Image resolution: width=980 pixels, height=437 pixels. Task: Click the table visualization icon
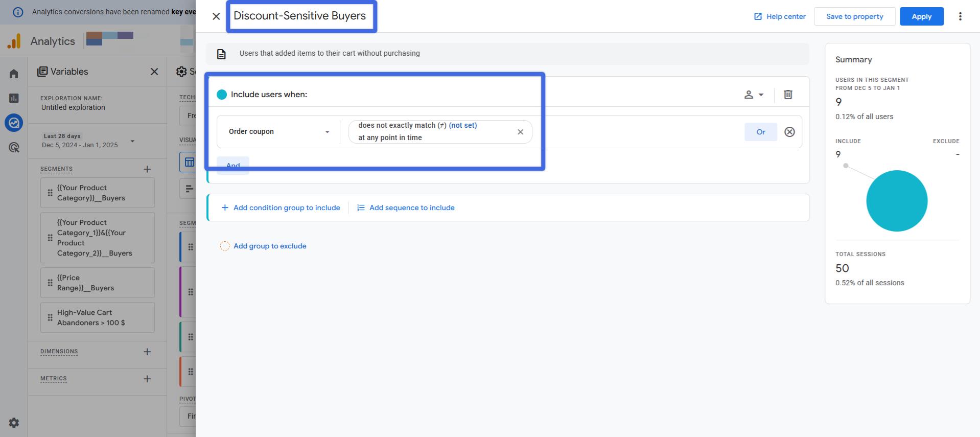189,162
